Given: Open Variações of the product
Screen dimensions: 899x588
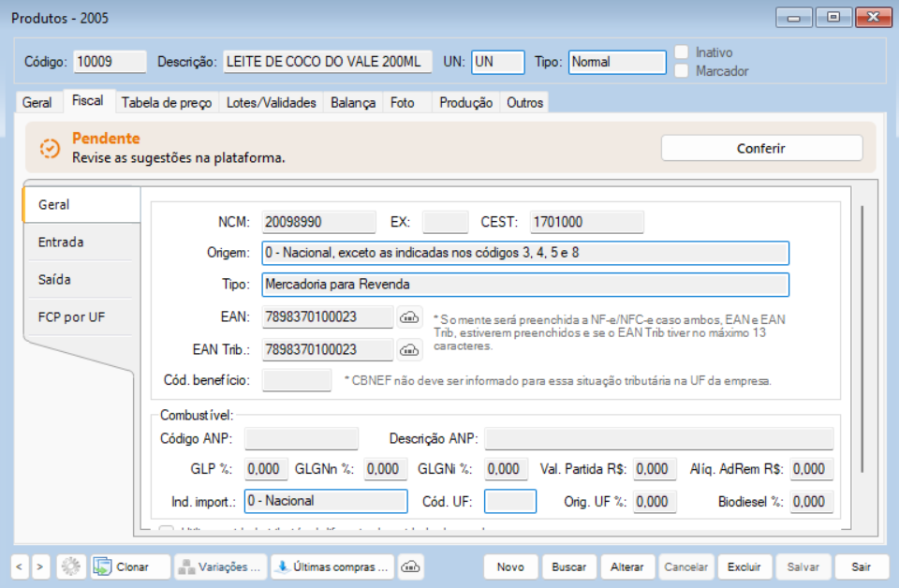Looking at the screenshot, I should pyautogui.click(x=221, y=566).
